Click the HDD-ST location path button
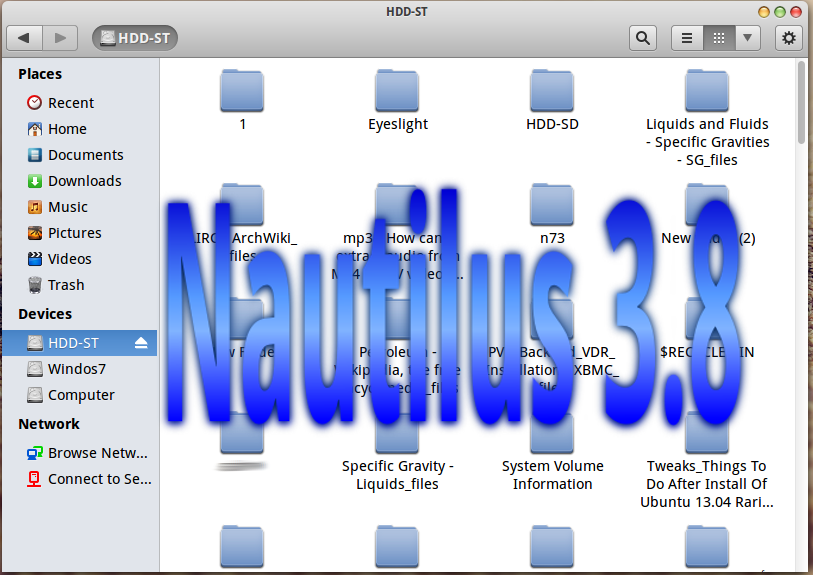The height and width of the screenshot is (575, 813). tap(135, 38)
